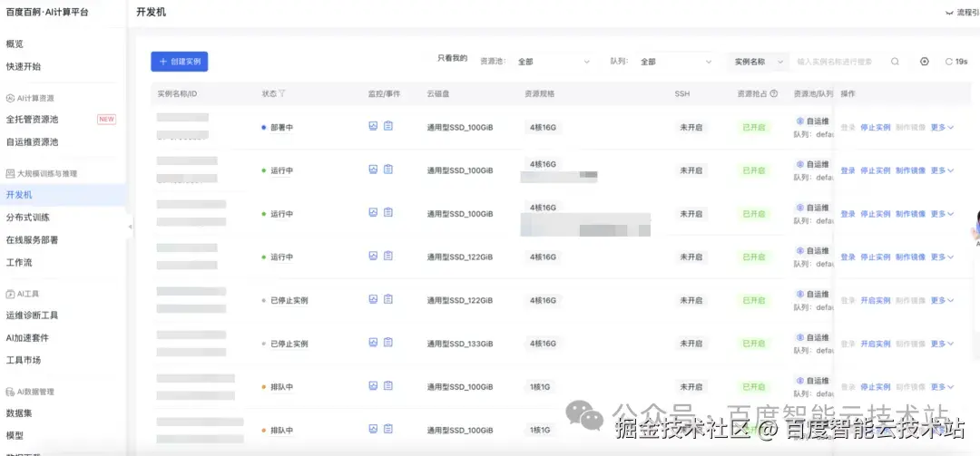Open events icon for SSD_133GiB row
980x456 pixels.
click(388, 342)
